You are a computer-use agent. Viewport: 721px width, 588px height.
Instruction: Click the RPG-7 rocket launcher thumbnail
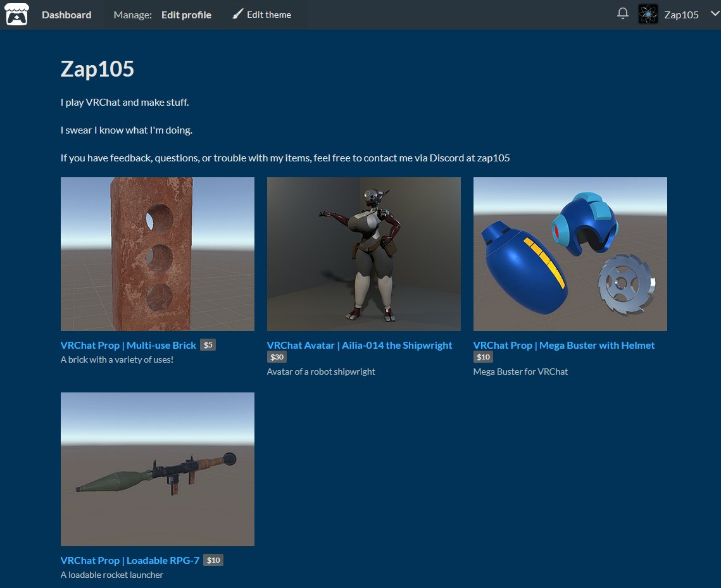(x=157, y=469)
